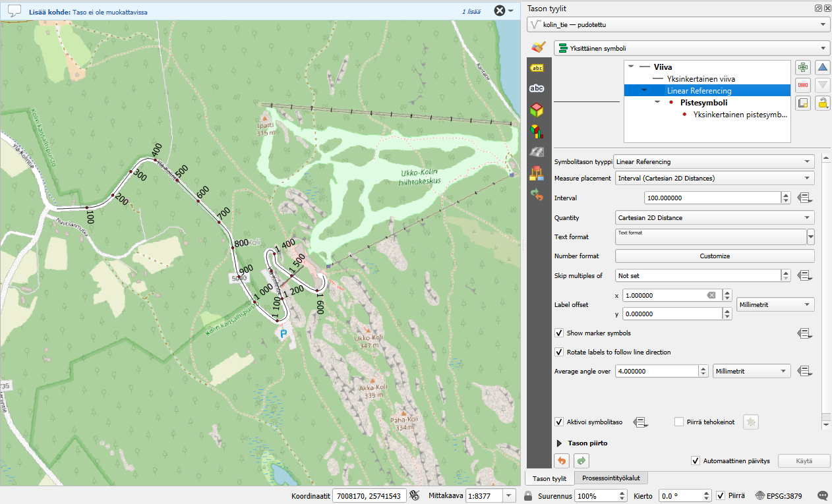
Task: Open the Quantity dropdown
Action: 714,217
